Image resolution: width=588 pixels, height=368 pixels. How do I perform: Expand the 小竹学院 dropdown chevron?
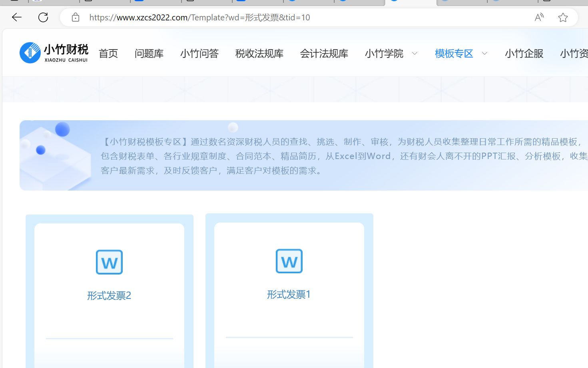click(x=415, y=54)
